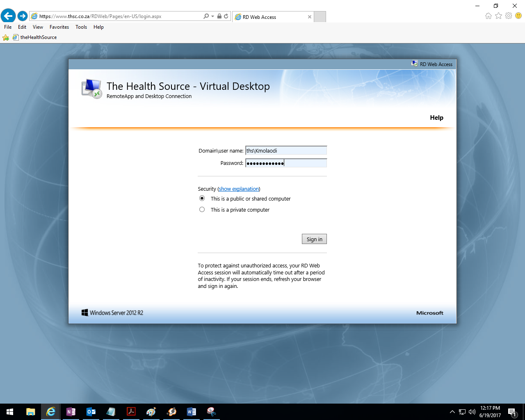The width and height of the screenshot is (525, 420).
Task: Click the network tray icon
Action: click(462, 412)
